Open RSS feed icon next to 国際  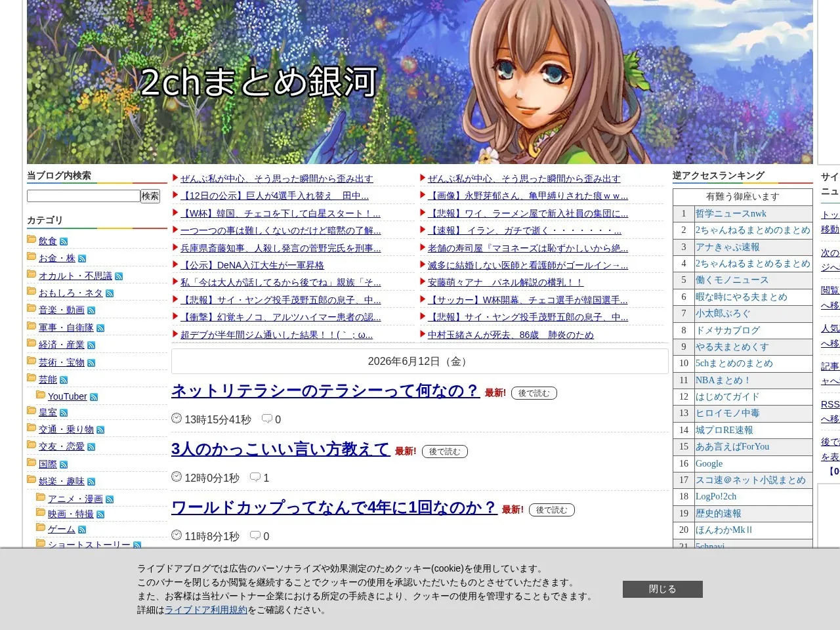[64, 465]
